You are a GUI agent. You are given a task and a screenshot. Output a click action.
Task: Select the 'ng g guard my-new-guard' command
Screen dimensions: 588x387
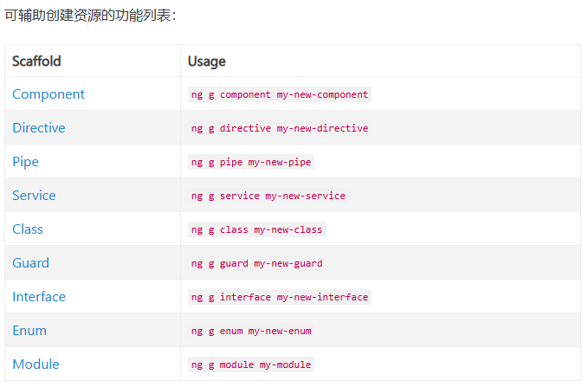tap(256, 263)
